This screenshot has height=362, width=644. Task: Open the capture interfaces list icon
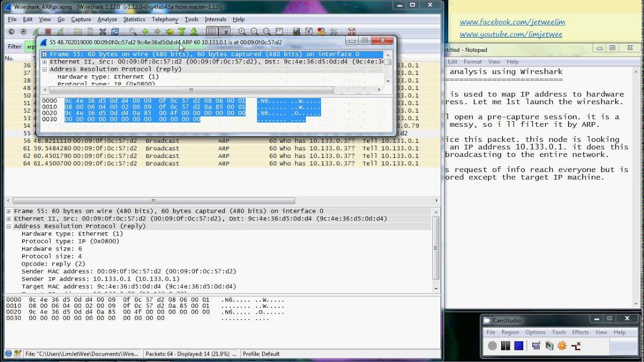coord(11,31)
